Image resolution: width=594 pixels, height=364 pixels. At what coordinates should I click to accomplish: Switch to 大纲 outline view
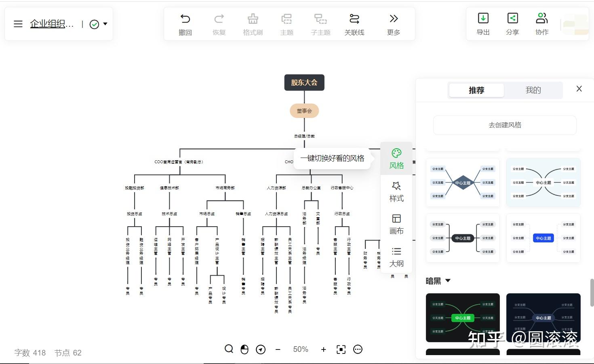point(396,251)
